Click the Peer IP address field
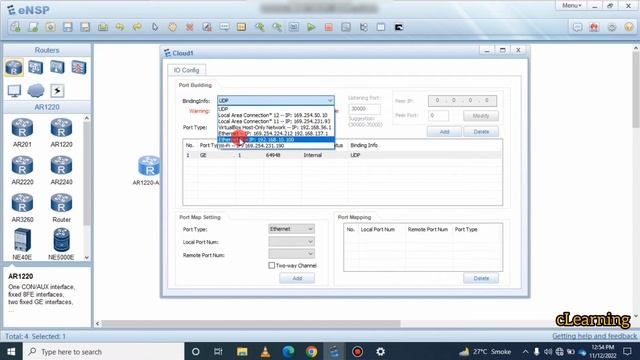 (x=462, y=100)
